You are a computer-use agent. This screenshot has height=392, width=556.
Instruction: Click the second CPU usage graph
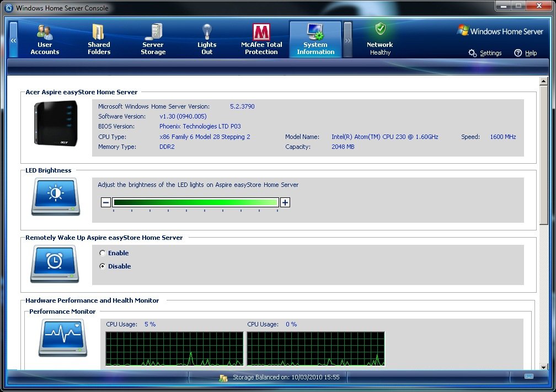(x=316, y=349)
